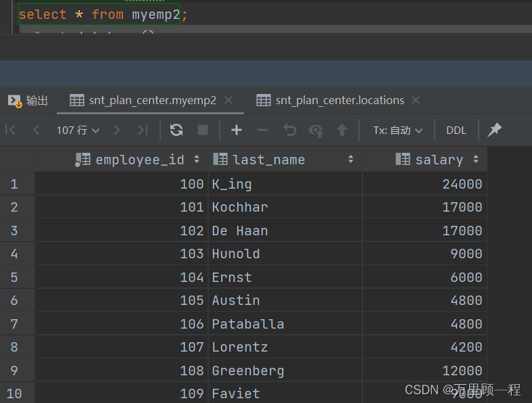This screenshot has height=403, width=532.
Task: Submit changes with up arrow icon
Action: point(342,130)
